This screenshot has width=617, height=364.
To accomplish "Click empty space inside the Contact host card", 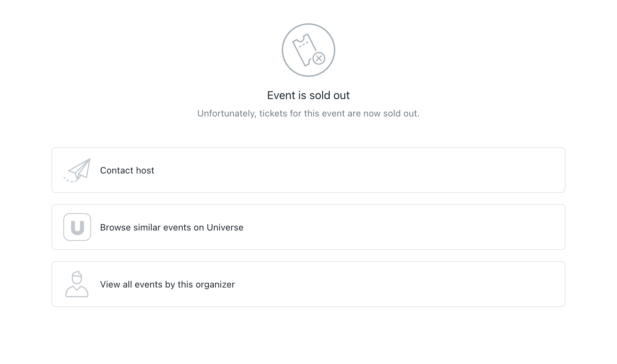I will (383, 170).
